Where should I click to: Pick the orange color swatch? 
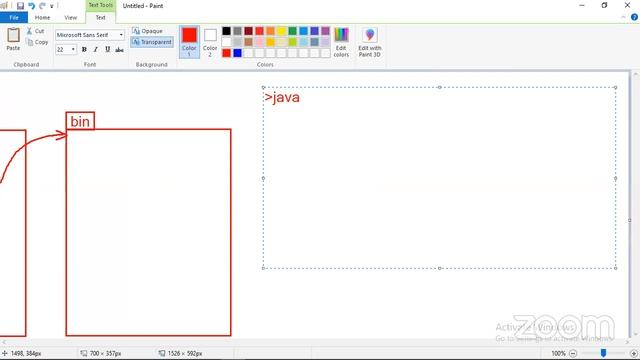271,31
